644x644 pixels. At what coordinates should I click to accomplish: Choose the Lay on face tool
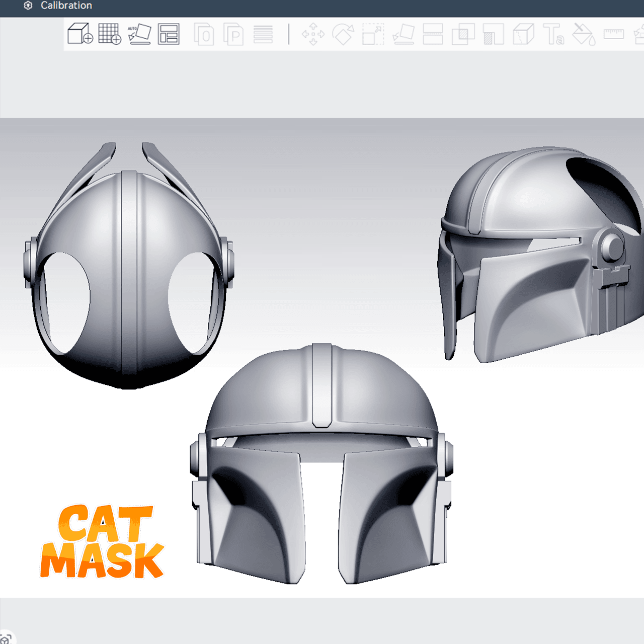(403, 34)
